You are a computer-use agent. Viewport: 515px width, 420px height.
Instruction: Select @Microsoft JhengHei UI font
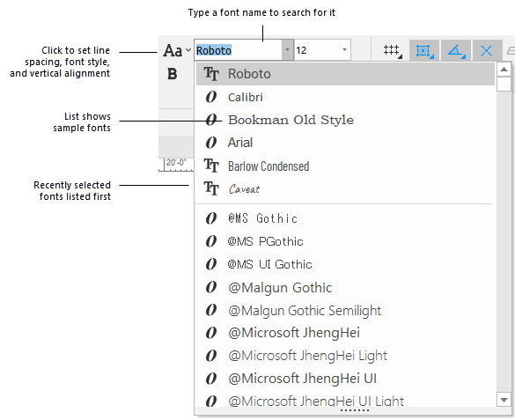pos(345,379)
